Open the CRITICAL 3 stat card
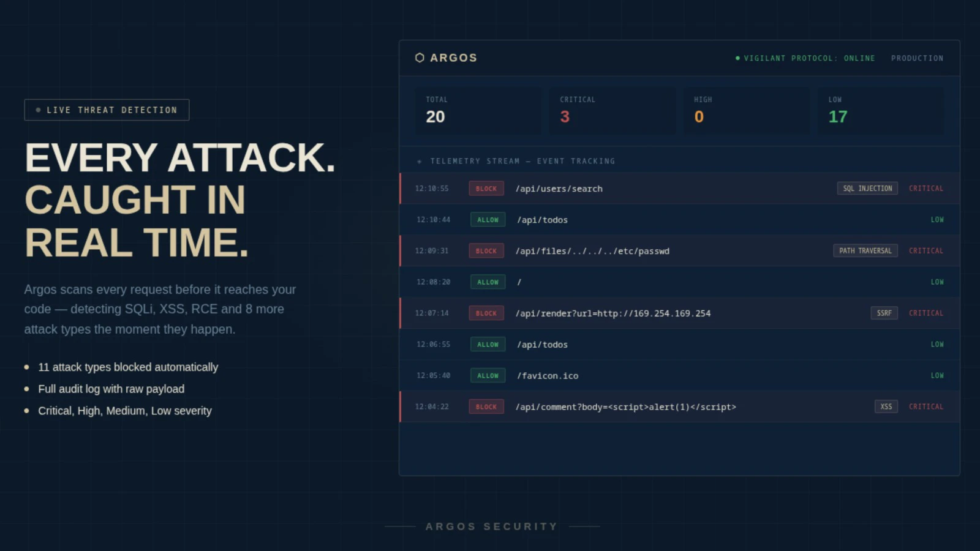Screen dimensions: 980x551 coord(613,111)
